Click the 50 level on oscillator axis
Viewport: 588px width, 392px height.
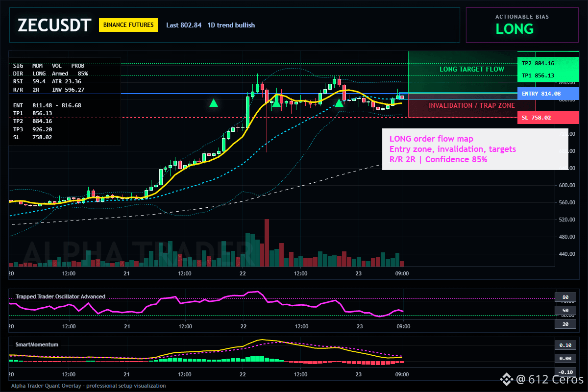point(565,311)
